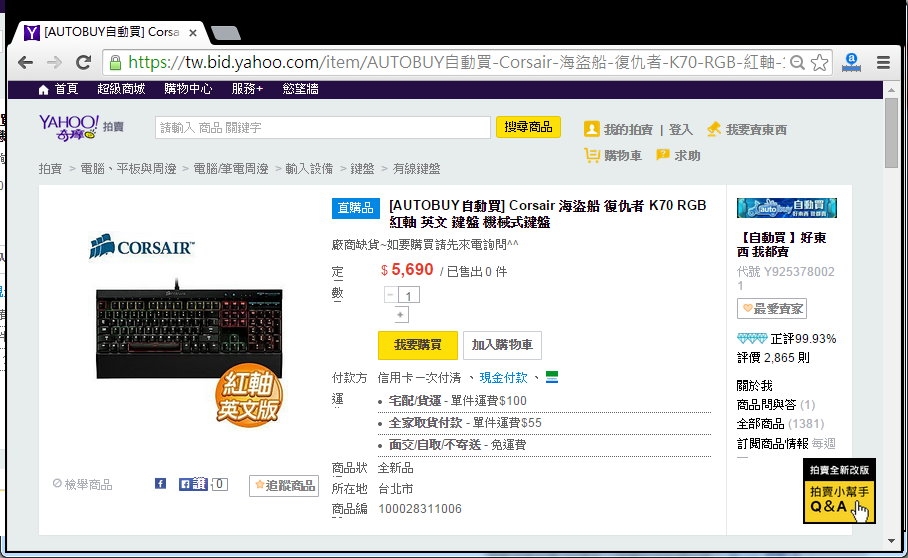
Task: Click the green padlock in address bar
Action: (115, 62)
